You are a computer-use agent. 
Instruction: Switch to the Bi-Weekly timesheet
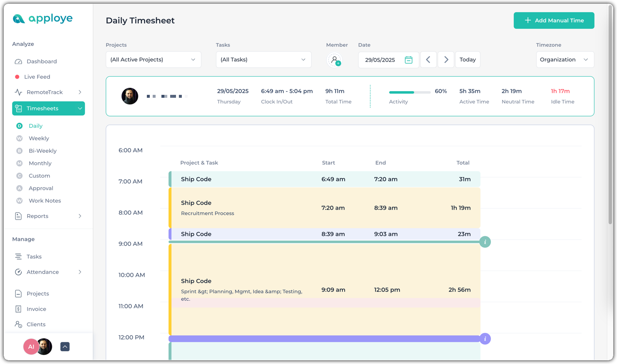click(x=42, y=151)
